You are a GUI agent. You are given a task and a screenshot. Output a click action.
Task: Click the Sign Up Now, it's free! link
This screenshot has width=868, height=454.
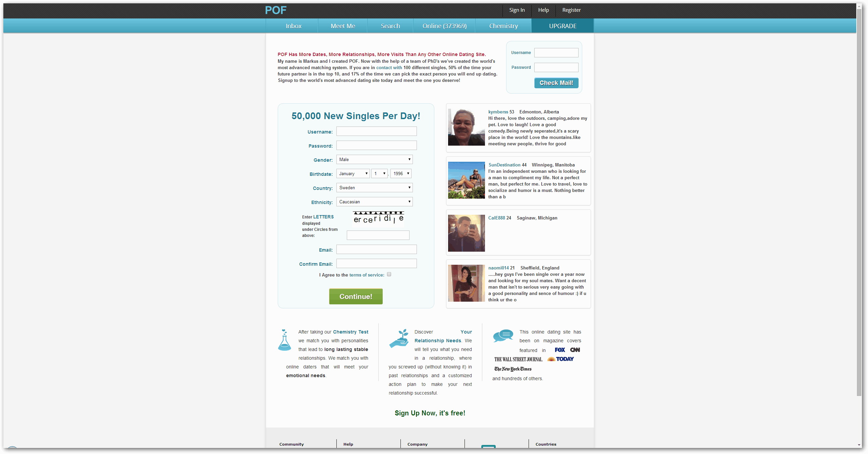pos(430,413)
